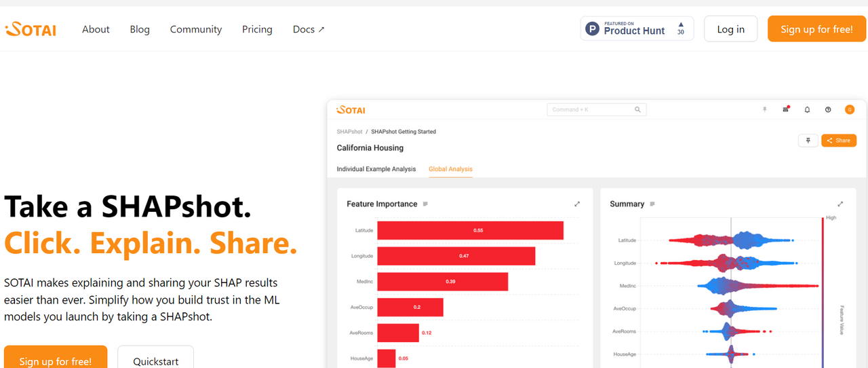The image size is (868, 368).
Task: Click the SHAPshot breadcrumb link
Action: 349,132
